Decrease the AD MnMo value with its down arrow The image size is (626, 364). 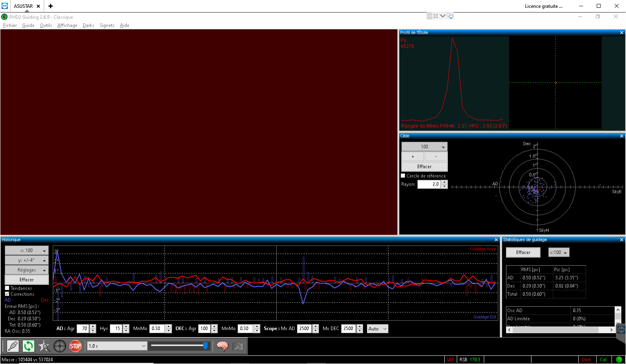pyautogui.click(x=168, y=331)
